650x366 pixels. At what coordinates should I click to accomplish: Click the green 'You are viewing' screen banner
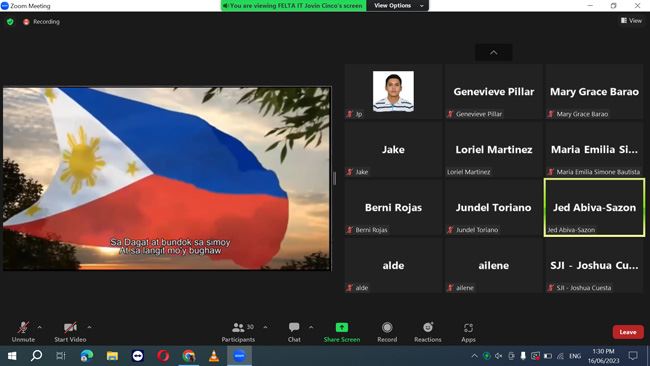pos(293,6)
